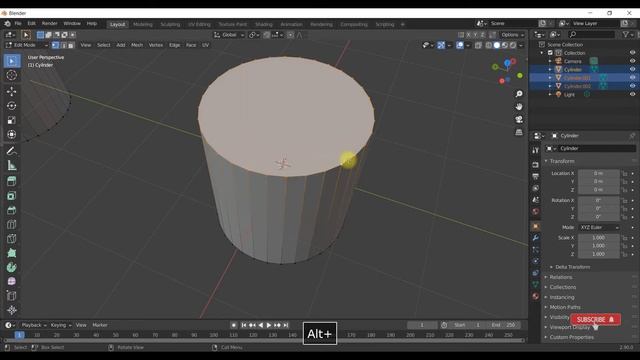Switch to wireframe viewport shading
This screenshot has height=360, width=640.
pos(489,45)
